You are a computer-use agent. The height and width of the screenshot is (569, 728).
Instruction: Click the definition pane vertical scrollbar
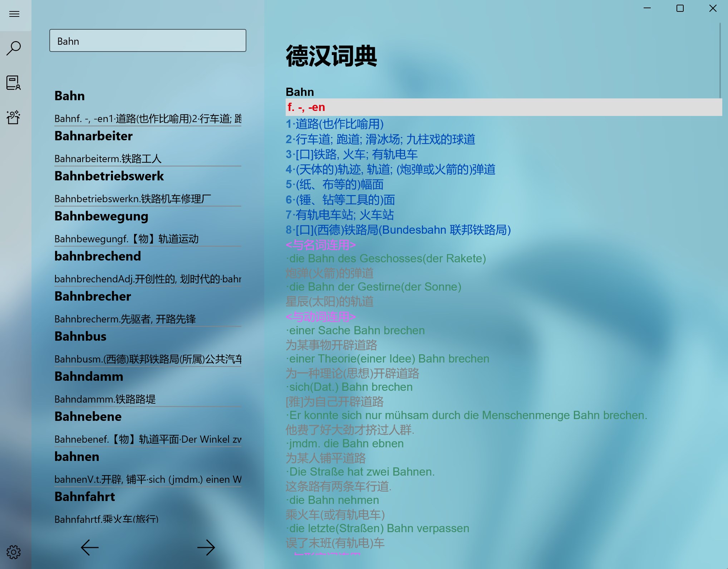(720, 61)
